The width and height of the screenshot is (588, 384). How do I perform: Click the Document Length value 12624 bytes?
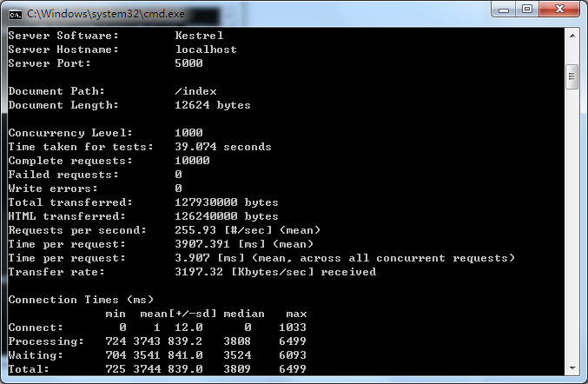point(213,105)
